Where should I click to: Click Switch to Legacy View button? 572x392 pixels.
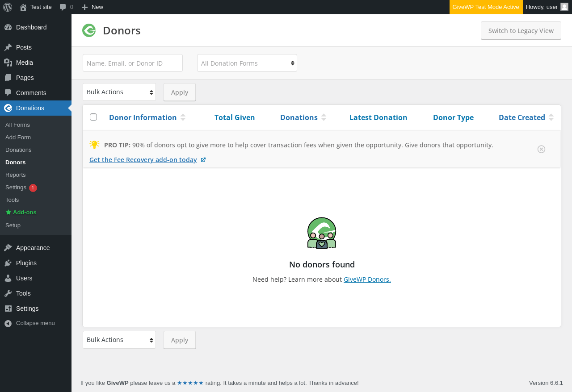[x=521, y=30]
